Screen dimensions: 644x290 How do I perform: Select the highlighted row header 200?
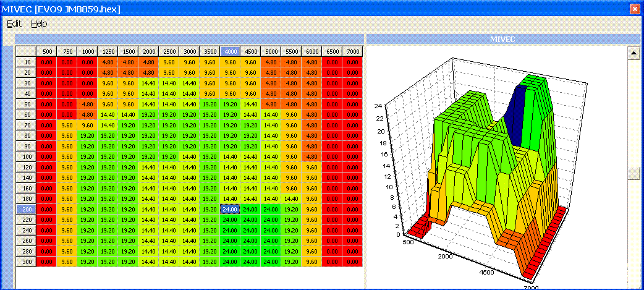[x=27, y=209]
